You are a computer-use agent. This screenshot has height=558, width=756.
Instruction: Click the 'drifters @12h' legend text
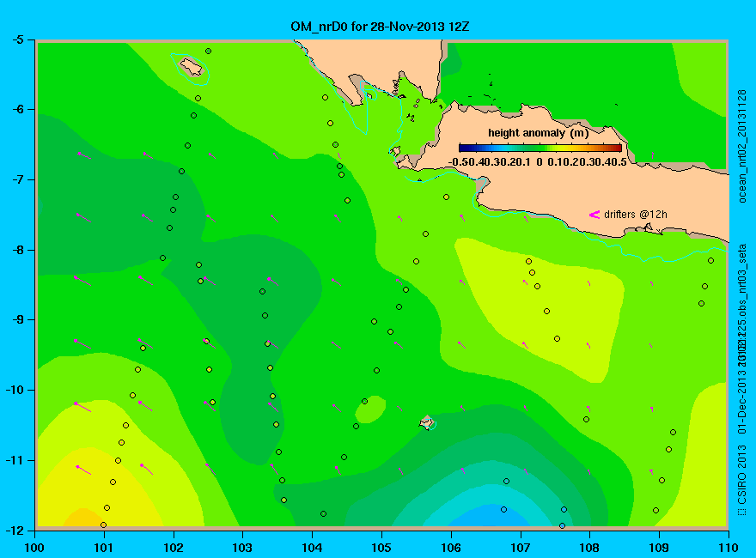click(x=636, y=215)
